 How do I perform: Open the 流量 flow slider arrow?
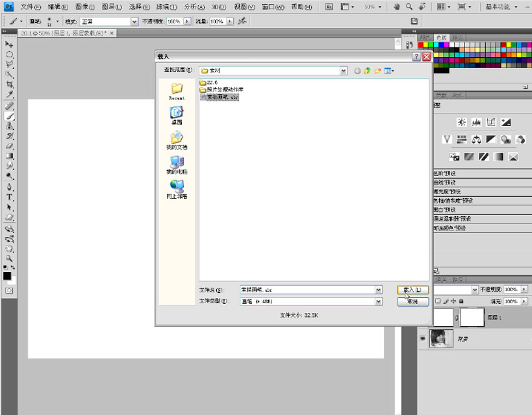click(x=230, y=21)
